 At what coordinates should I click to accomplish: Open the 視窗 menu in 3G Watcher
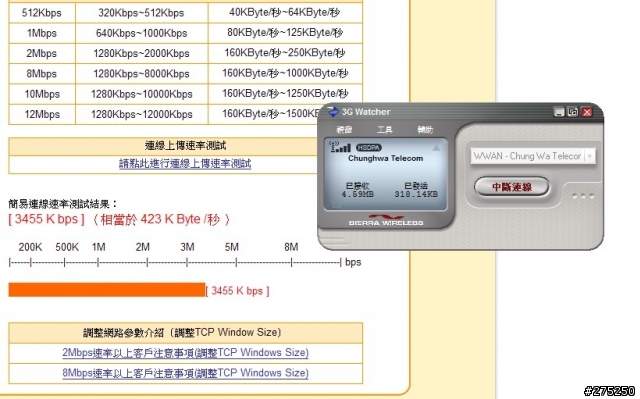point(344,130)
